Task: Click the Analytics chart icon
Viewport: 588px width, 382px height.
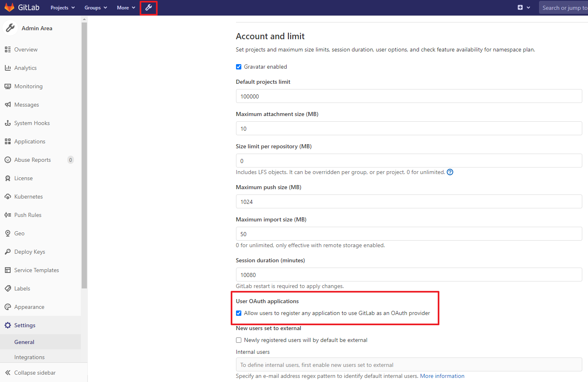Action: tap(8, 68)
